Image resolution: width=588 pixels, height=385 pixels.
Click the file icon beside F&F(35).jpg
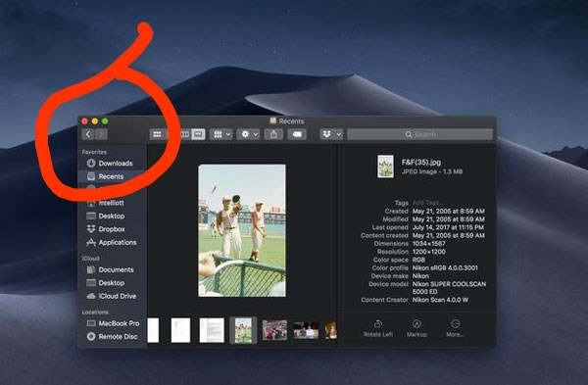click(385, 167)
